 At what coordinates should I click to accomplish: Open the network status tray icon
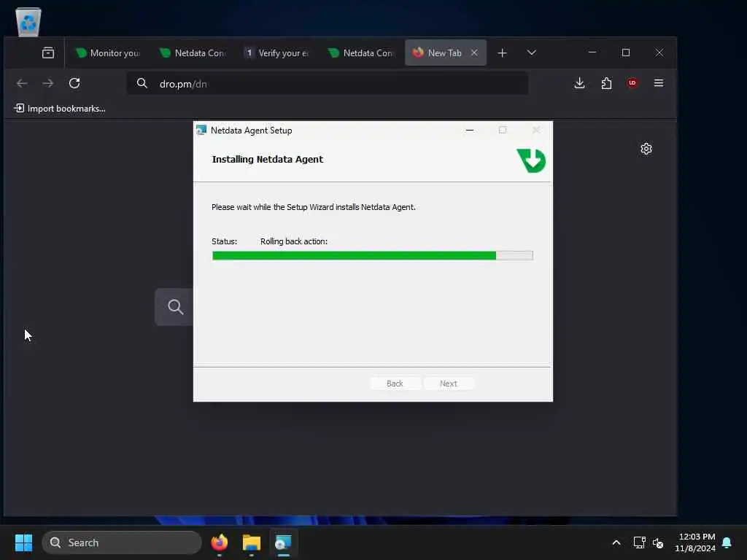pos(639,542)
